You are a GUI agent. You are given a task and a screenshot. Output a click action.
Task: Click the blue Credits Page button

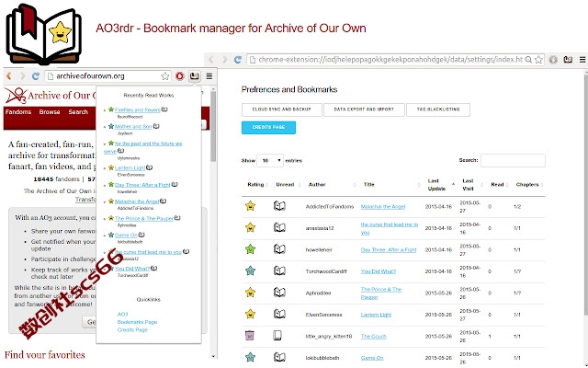(x=268, y=127)
